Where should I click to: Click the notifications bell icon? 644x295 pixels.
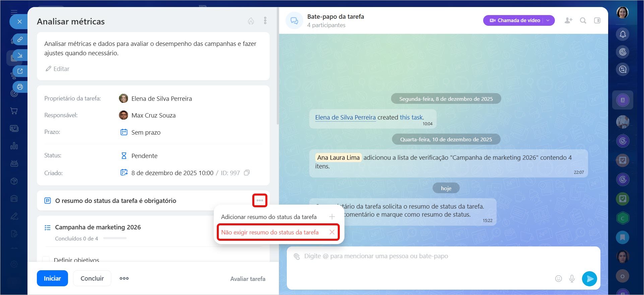pyautogui.click(x=623, y=34)
